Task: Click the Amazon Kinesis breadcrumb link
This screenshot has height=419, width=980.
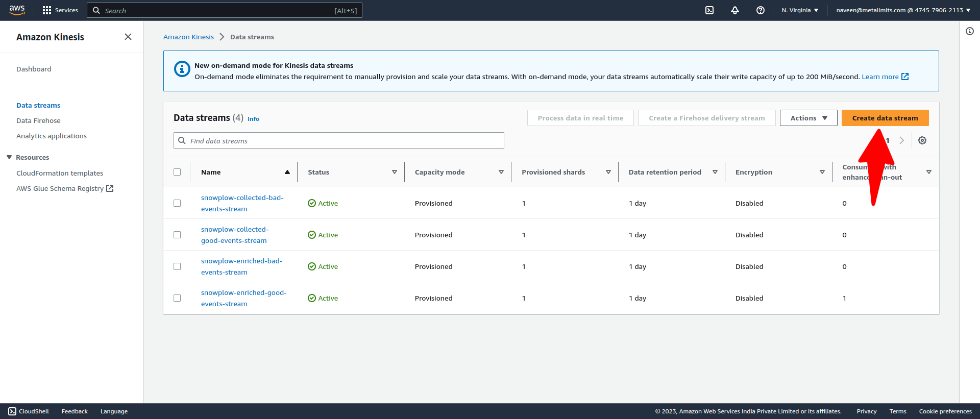Action: 188,37
